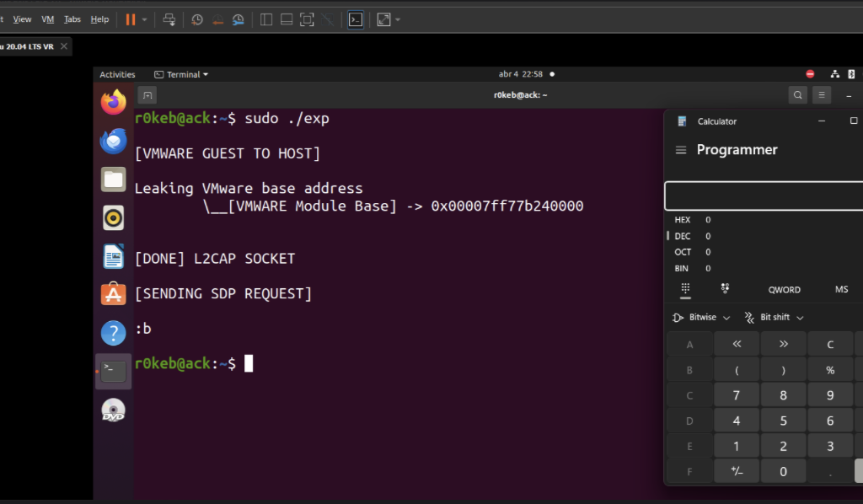
Task: Pause the VM with the orange pause icon
Action: point(131,20)
